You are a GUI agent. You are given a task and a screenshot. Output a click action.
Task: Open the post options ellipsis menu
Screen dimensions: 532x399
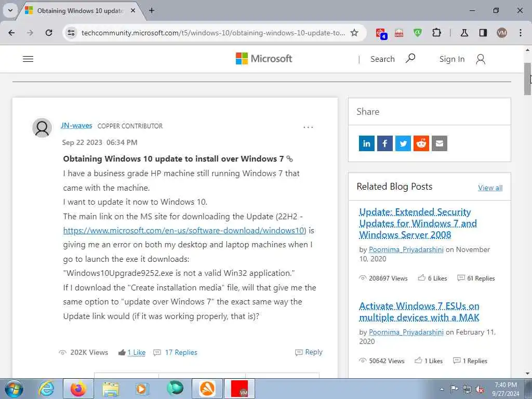coord(308,127)
